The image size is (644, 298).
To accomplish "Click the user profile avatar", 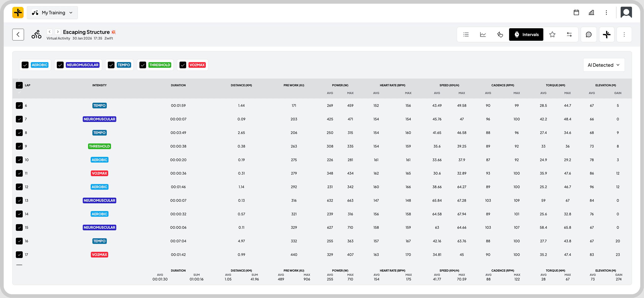I will [x=626, y=13].
